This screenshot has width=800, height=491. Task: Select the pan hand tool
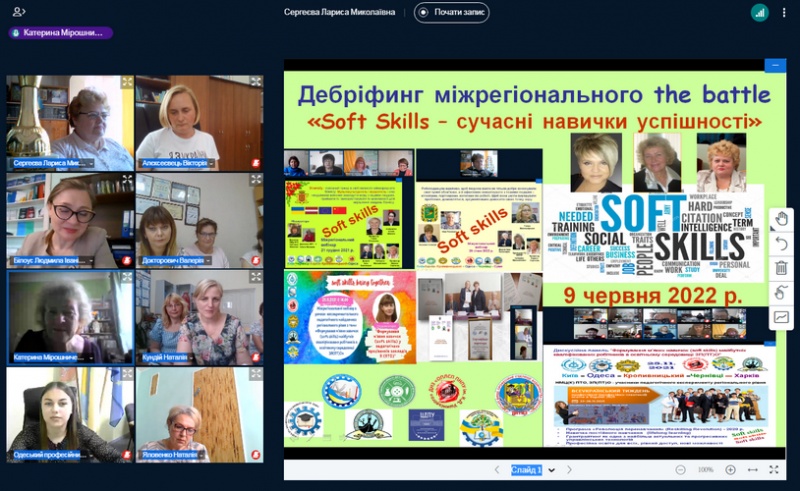pyautogui.click(x=781, y=219)
